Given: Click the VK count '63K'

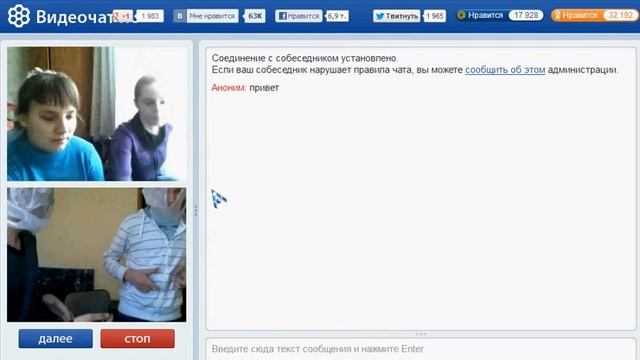Looking at the screenshot, I should [255, 16].
